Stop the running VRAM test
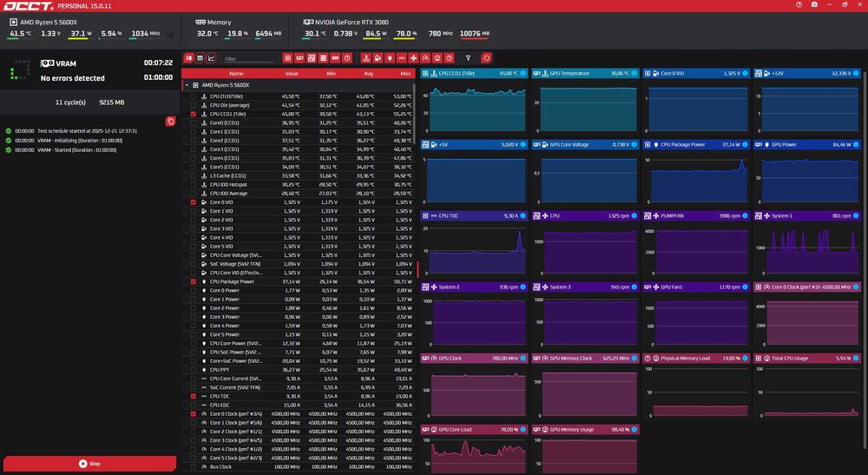Screen dimensions: 868x475 [89, 464]
